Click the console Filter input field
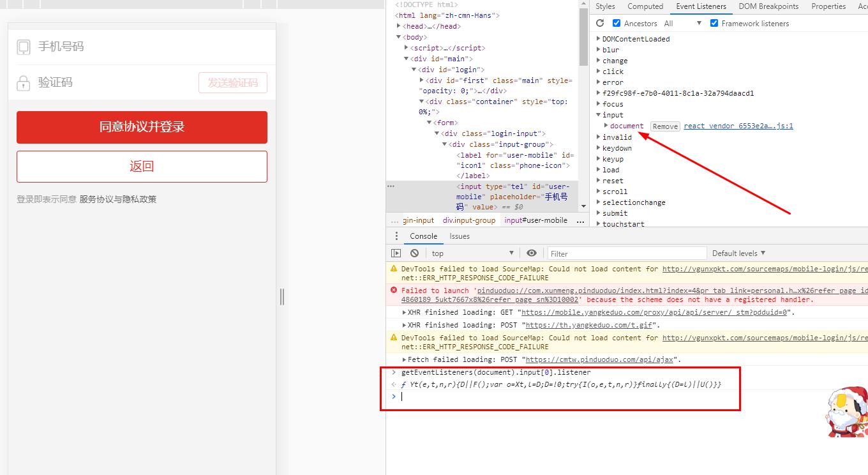This screenshot has height=475, width=868. pyautogui.click(x=625, y=253)
